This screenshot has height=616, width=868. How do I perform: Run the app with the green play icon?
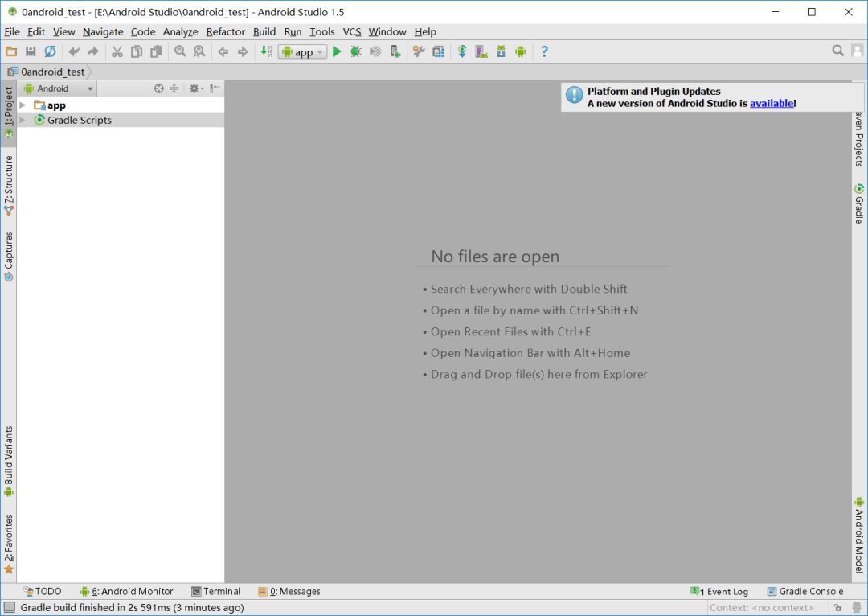click(337, 51)
